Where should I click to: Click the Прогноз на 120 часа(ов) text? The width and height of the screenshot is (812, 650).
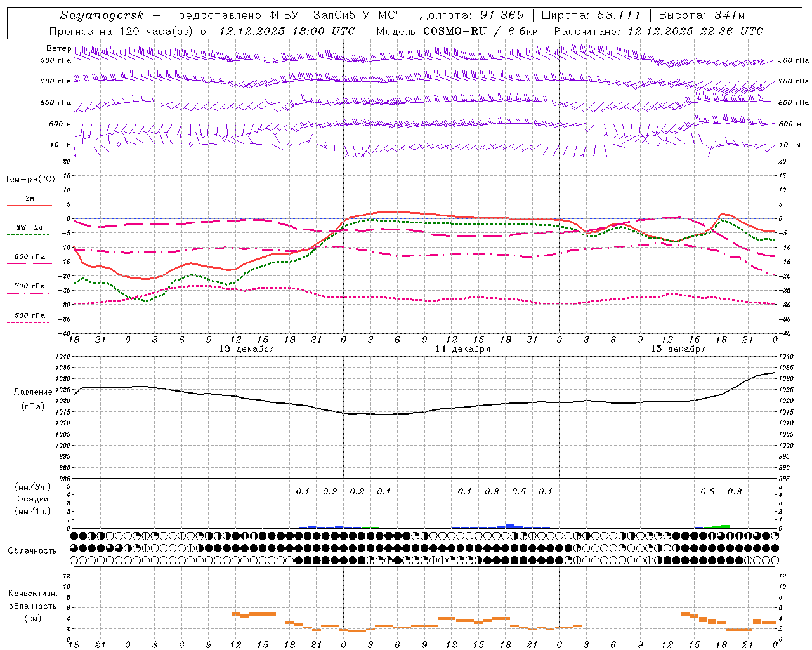(122, 31)
